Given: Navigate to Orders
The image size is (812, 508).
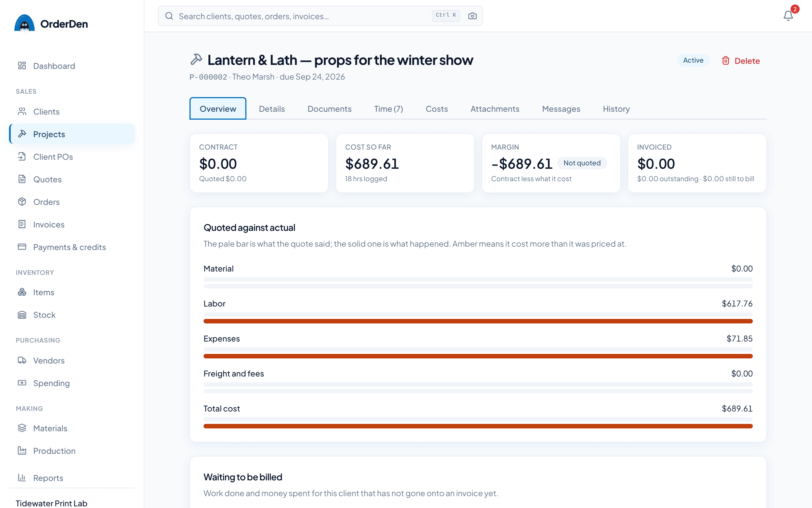Looking at the screenshot, I should (72, 202).
